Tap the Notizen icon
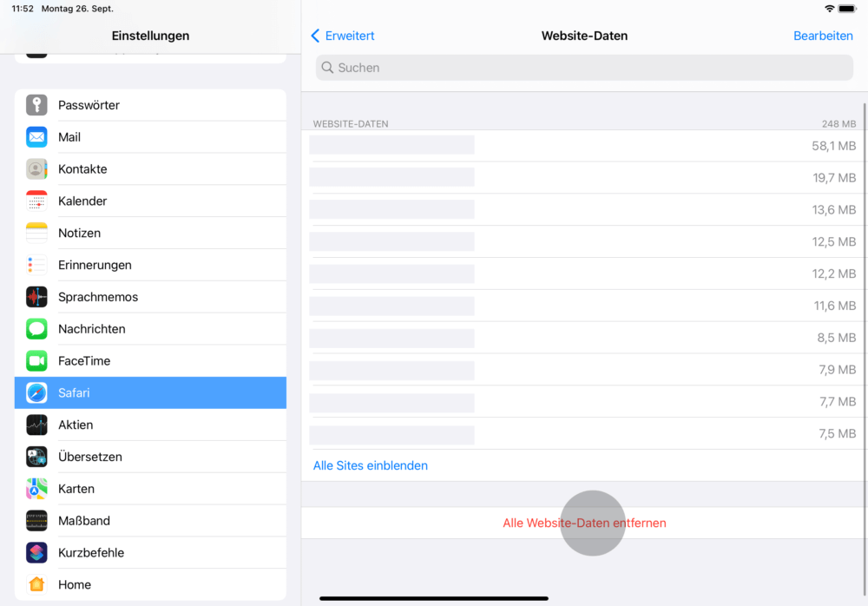This screenshot has height=606, width=868. [36, 234]
